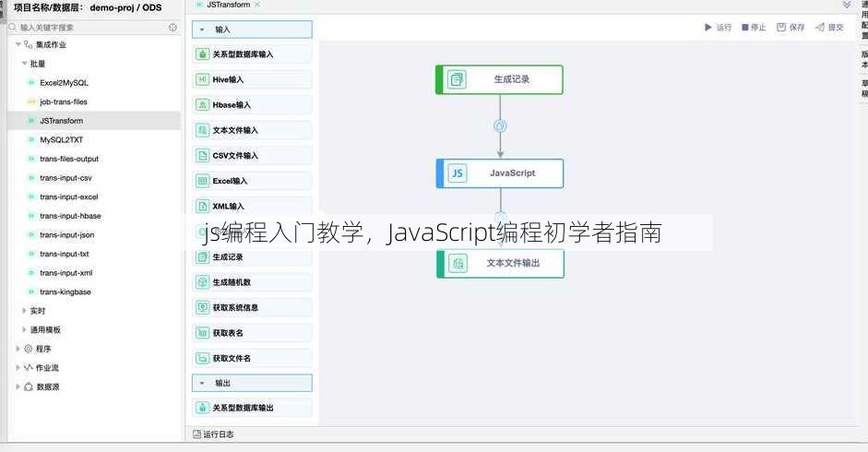This screenshot has height=452, width=868.
Task: Expand the 实时 tree node
Action: click(24, 311)
